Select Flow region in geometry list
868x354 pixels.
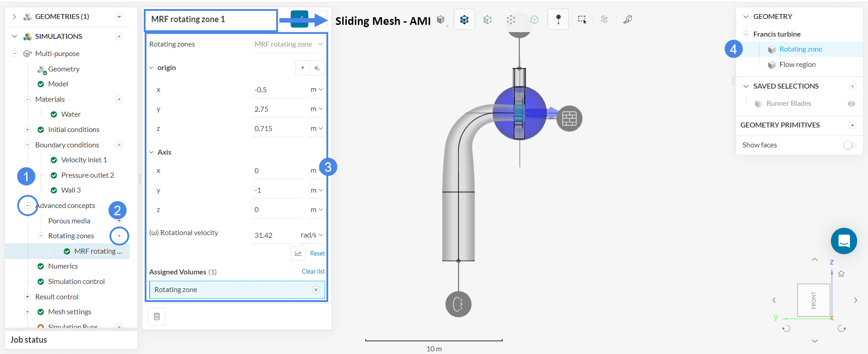click(797, 65)
